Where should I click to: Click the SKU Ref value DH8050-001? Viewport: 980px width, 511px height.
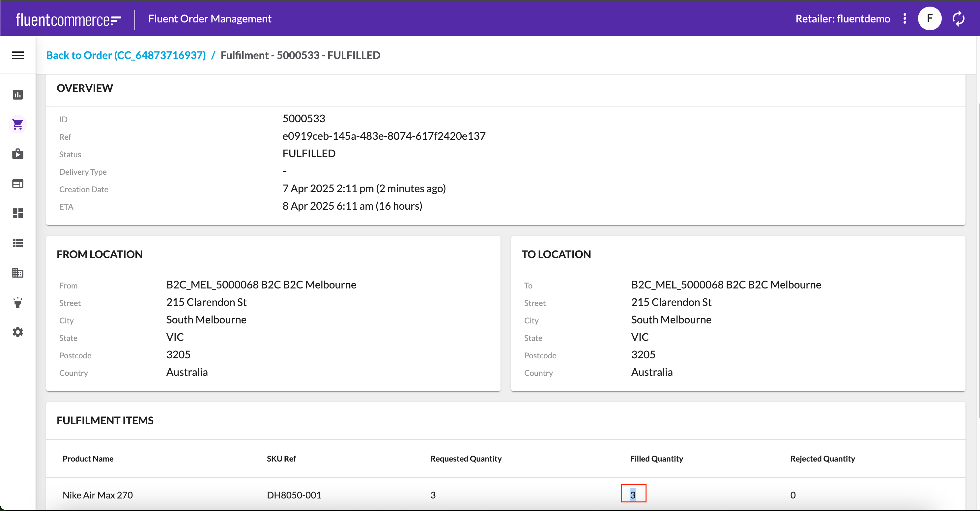point(294,495)
